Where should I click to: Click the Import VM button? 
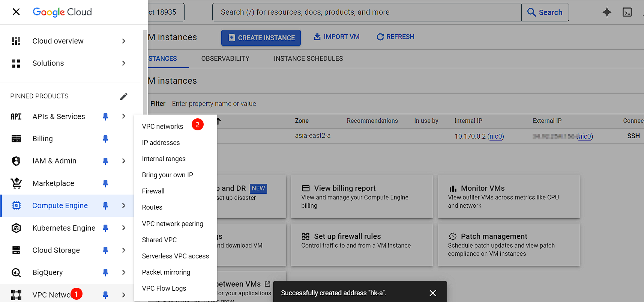click(336, 37)
